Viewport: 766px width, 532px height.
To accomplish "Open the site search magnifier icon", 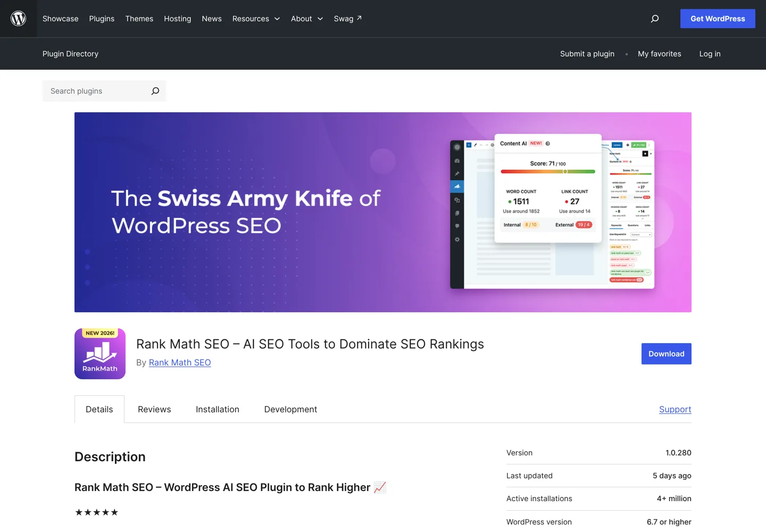I will [x=655, y=19].
